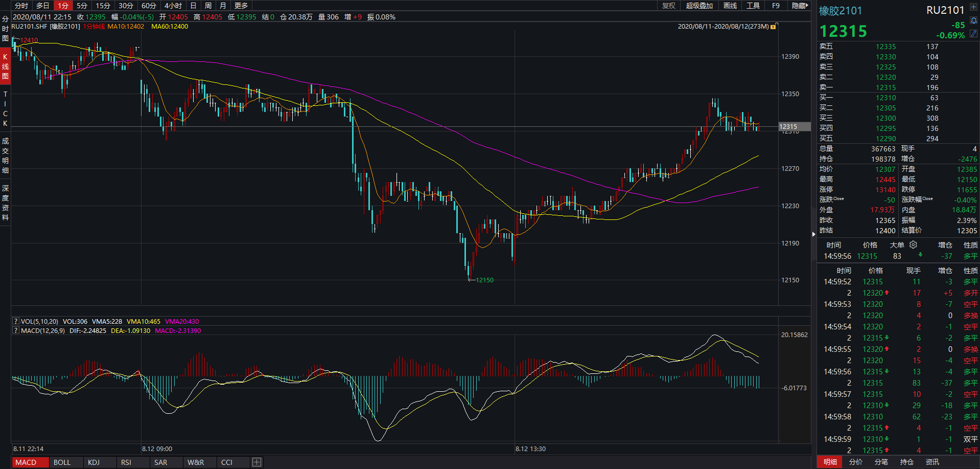Hide the side panel via 隐藏 arrow

pyautogui.click(x=800, y=6)
